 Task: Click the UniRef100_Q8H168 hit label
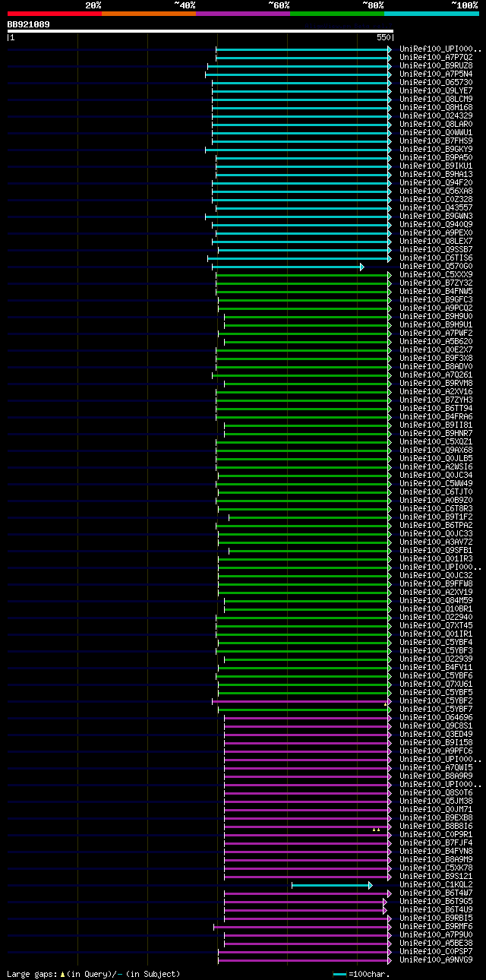click(436, 107)
